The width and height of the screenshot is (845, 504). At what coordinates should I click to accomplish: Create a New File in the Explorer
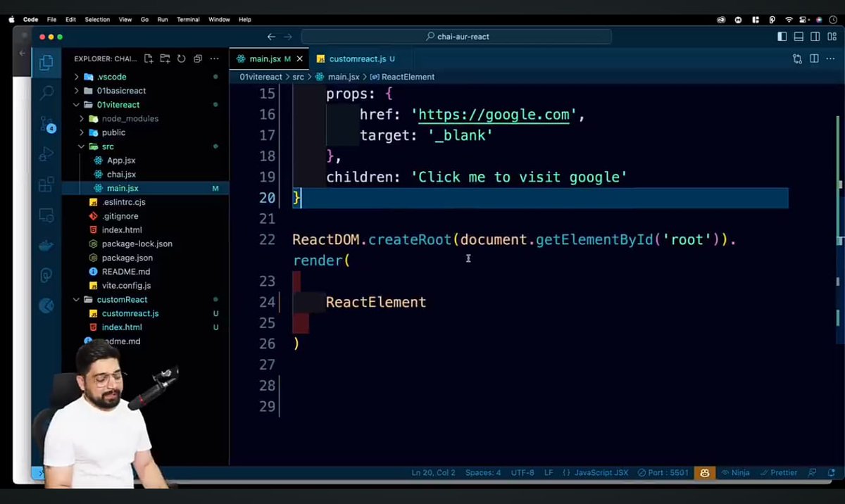[148, 58]
